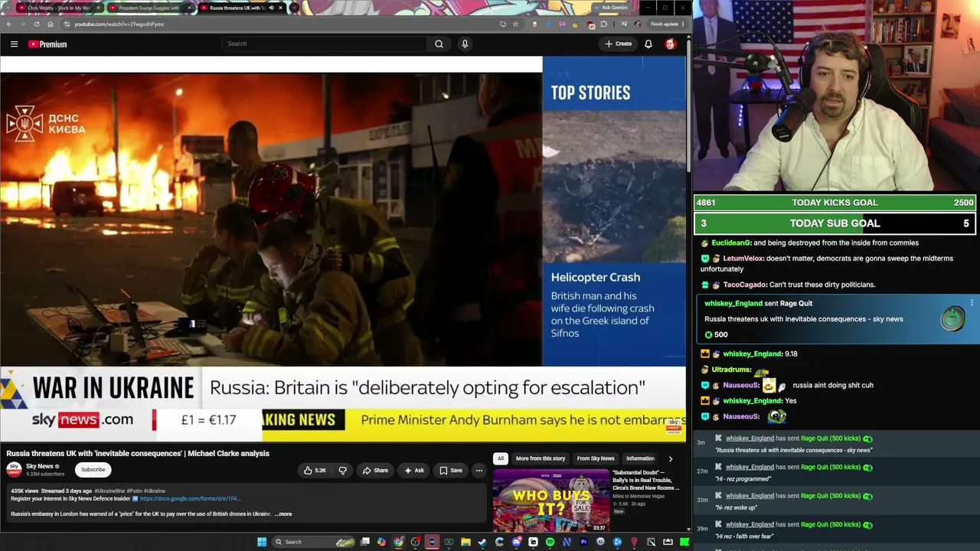Image resolution: width=980 pixels, height=551 pixels.
Task: Click the Chrome address bar URL
Action: pos(119,24)
